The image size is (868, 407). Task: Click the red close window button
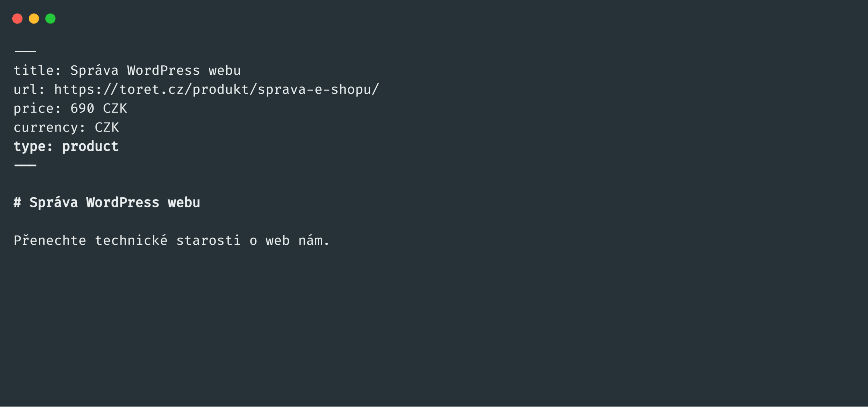[17, 19]
